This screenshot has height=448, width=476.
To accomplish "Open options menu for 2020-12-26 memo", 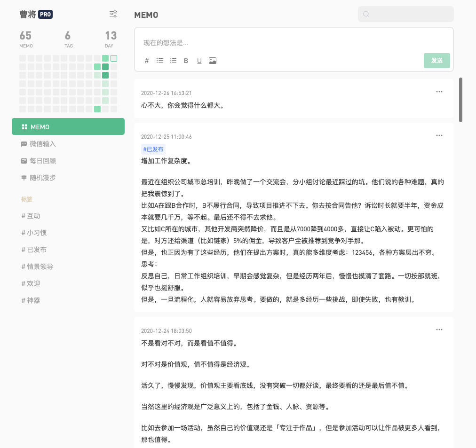I will 439,92.
